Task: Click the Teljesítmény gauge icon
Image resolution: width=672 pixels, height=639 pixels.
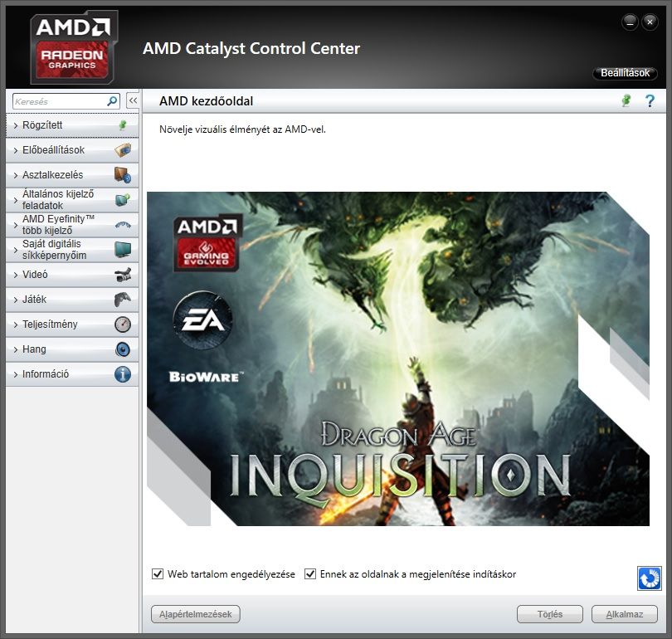Action: click(123, 324)
